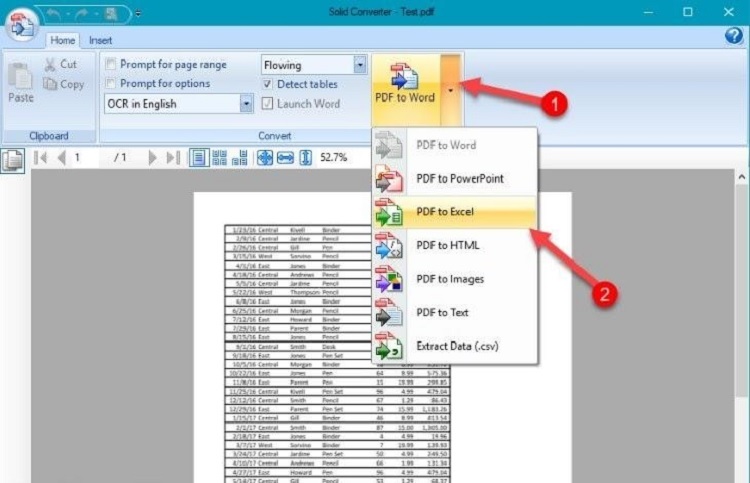This screenshot has width=750, height=483.
Task: Click the vertical scrollbar up arrow
Action: click(741, 177)
